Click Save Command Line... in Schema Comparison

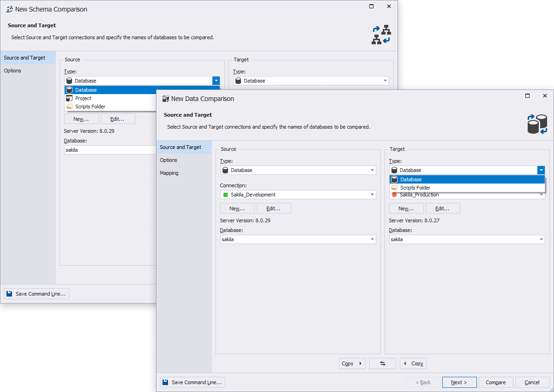tap(36, 294)
